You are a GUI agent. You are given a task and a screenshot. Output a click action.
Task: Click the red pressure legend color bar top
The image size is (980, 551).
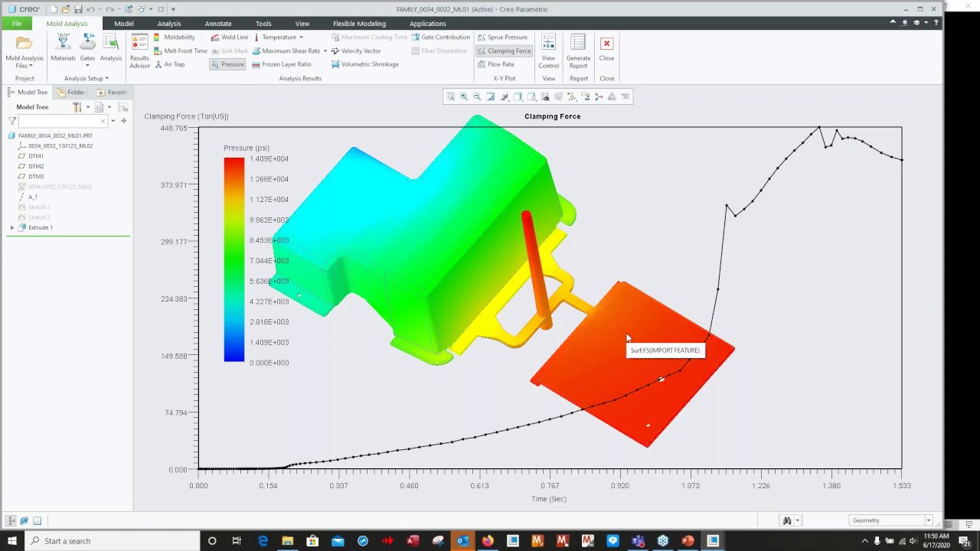click(x=234, y=162)
